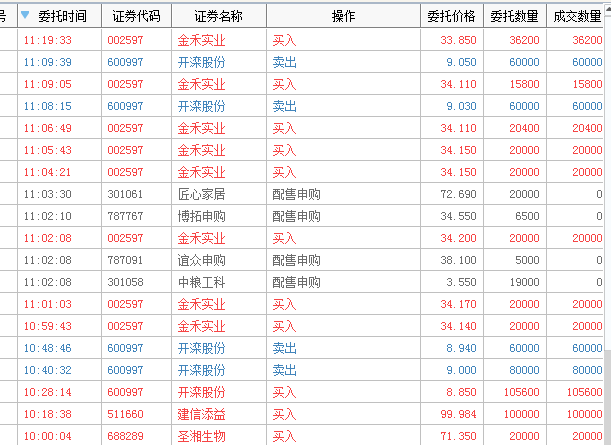Select order row at 11:19:33

[302, 40]
